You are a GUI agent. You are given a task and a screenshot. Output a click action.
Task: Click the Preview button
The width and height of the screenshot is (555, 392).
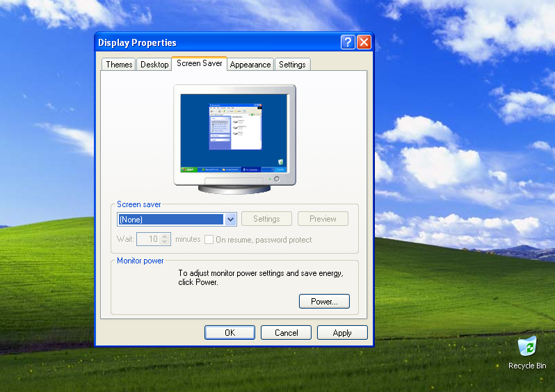[x=323, y=219]
